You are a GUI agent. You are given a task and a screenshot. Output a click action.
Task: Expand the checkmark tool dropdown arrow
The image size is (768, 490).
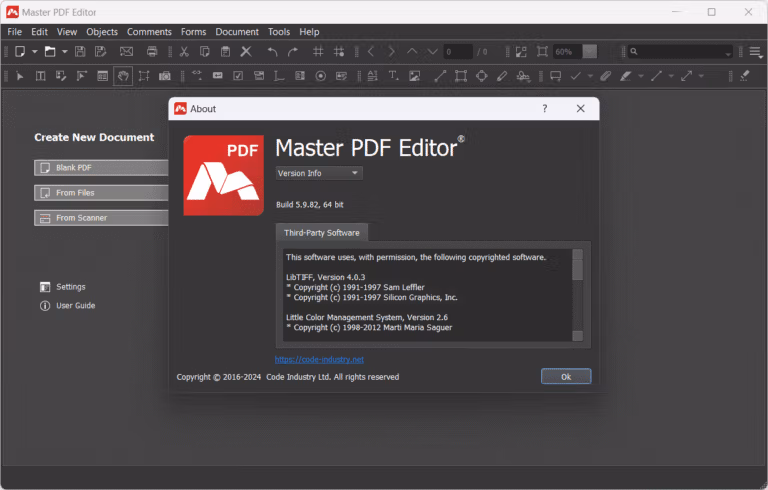[x=590, y=76]
